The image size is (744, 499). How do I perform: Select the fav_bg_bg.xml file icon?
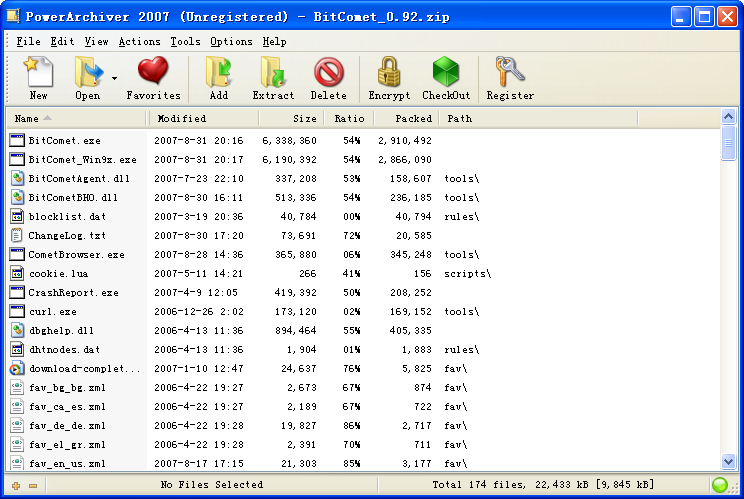point(17,388)
